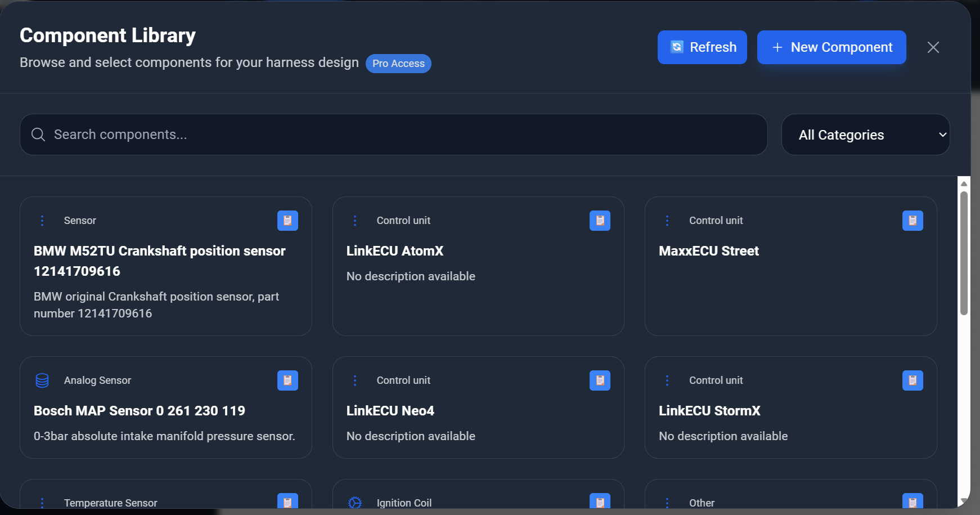This screenshot has height=515, width=980.
Task: Click the clipboard icon on Bosch MAP Sensor card
Action: [x=287, y=380]
